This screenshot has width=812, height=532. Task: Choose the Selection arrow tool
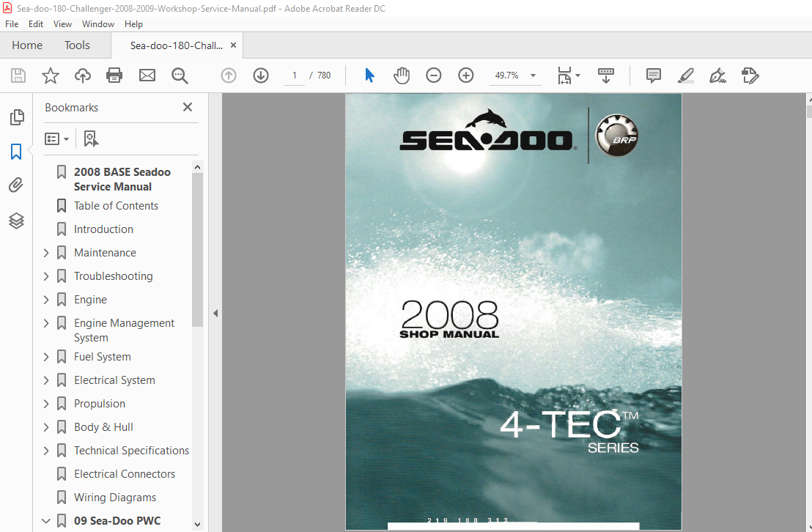click(369, 75)
